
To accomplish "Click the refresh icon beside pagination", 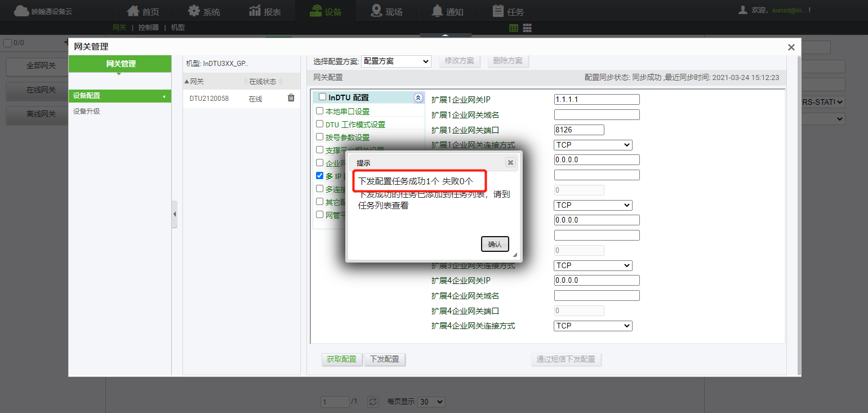I will point(373,402).
